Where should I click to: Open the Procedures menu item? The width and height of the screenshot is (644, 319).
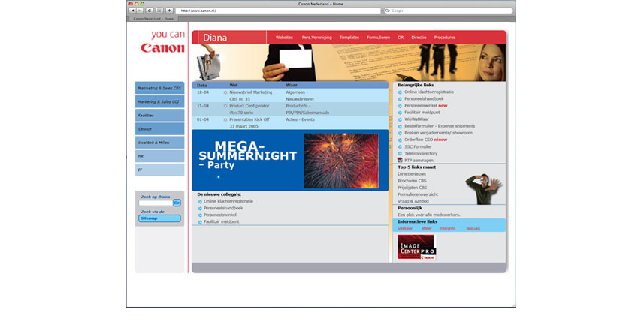[445, 38]
